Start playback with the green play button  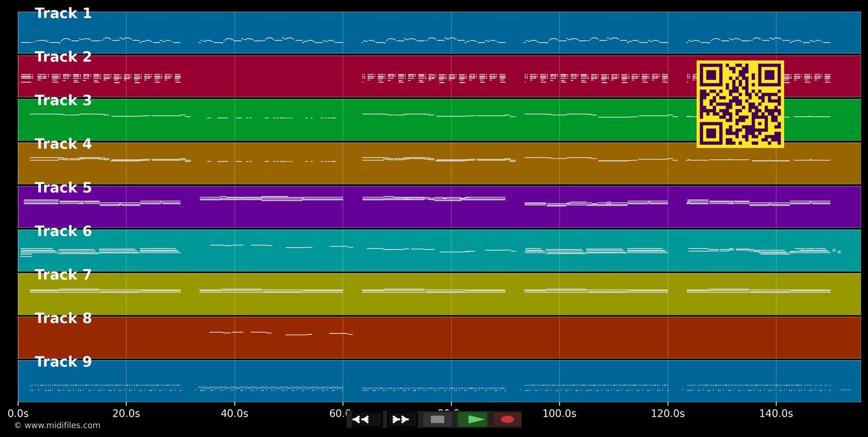tap(472, 419)
